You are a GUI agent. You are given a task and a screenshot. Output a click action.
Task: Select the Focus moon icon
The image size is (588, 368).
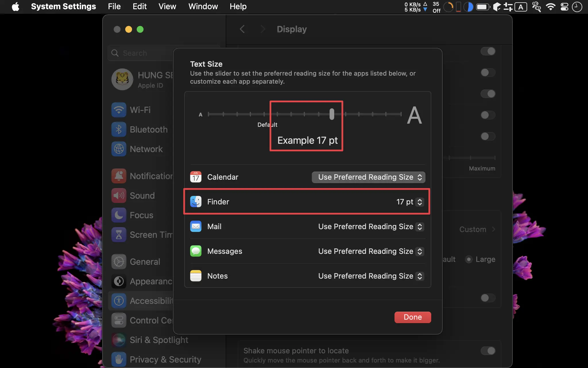(x=119, y=215)
